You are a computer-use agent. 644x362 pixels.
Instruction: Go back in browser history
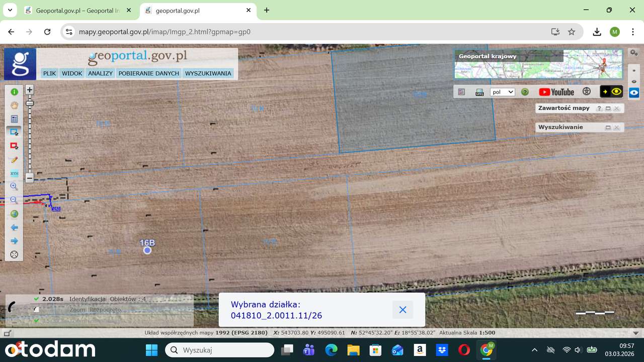[11, 32]
